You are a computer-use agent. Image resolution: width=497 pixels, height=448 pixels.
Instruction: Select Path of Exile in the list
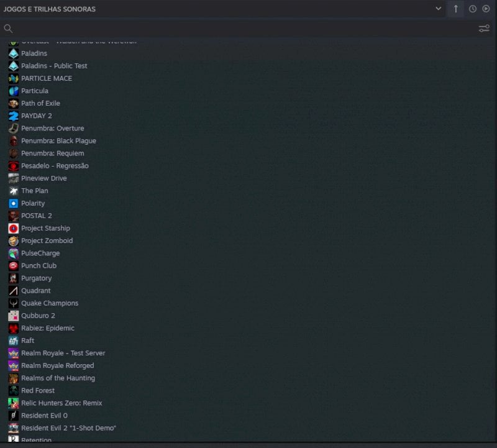pyautogui.click(x=40, y=103)
